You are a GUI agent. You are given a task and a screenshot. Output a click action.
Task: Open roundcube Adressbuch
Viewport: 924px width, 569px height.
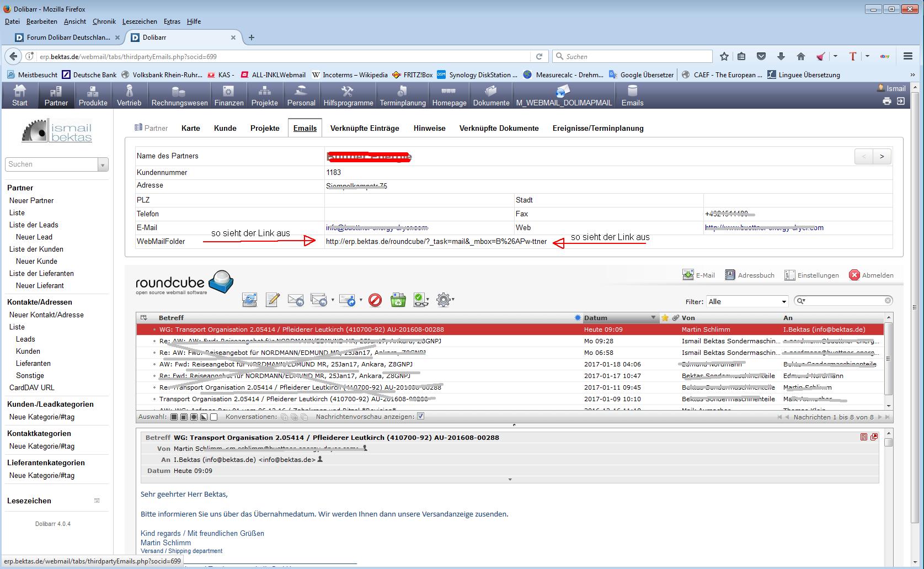749,275
